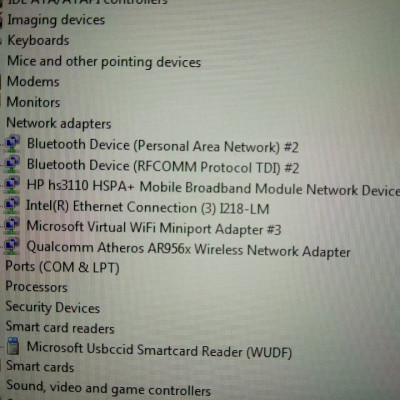Select the Processors category

[36, 287]
